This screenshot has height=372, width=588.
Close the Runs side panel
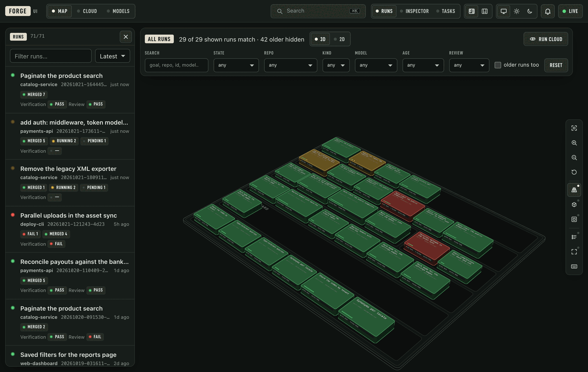click(x=126, y=37)
